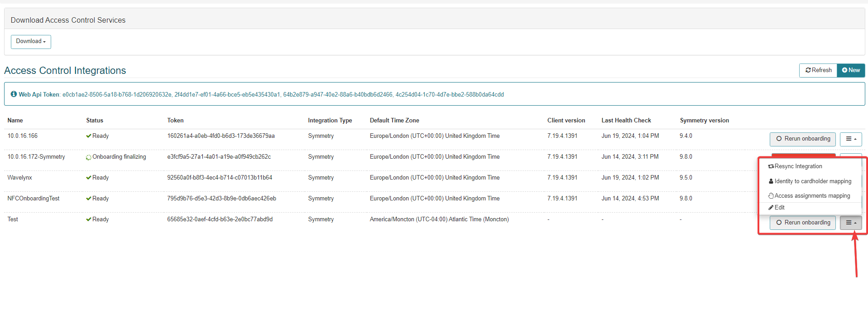This screenshot has width=868, height=331.
Task: Rerun onboarding for the Test integration
Action: click(x=803, y=223)
